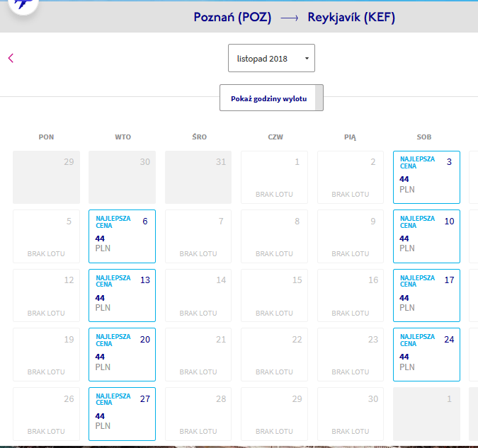
Task: Click greyed October 29 cell
Action: tap(46, 177)
